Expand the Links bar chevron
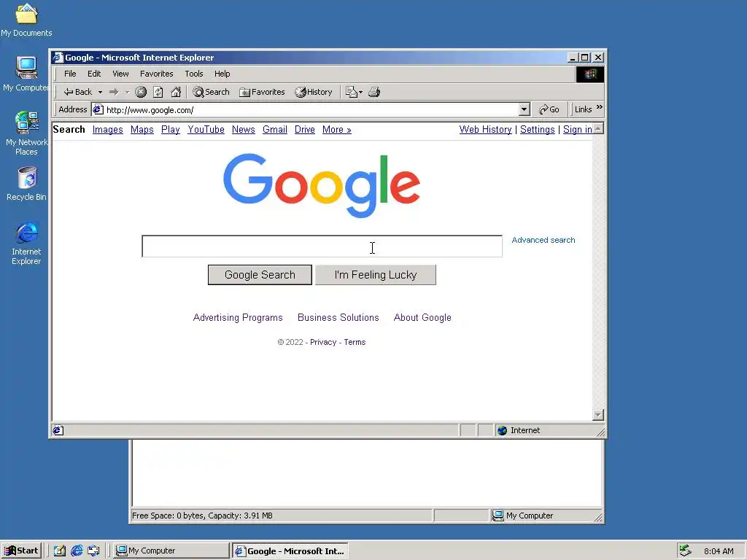Screen dimensions: 747x560 point(600,107)
